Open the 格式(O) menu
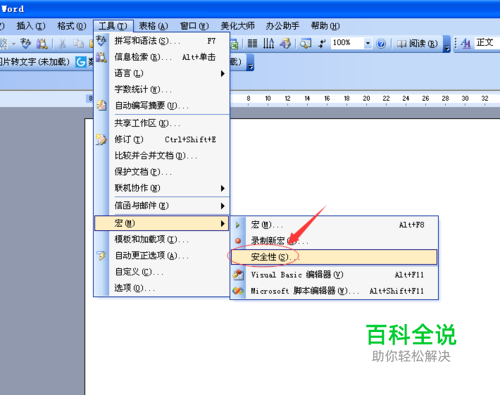 (x=71, y=26)
